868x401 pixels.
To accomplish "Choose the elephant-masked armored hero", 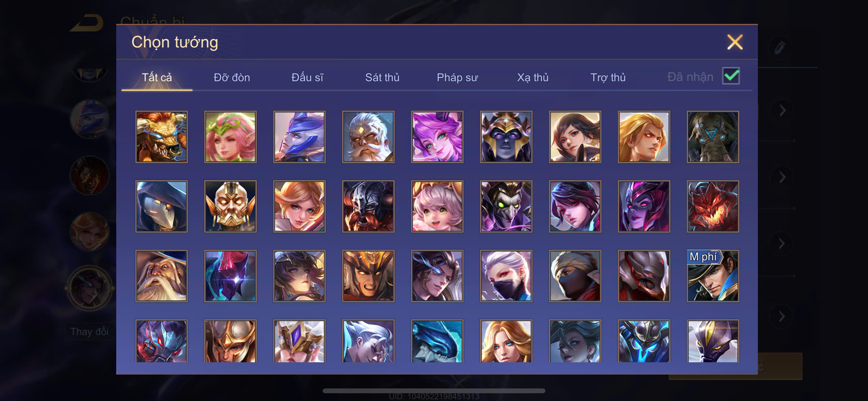I will coord(713,137).
